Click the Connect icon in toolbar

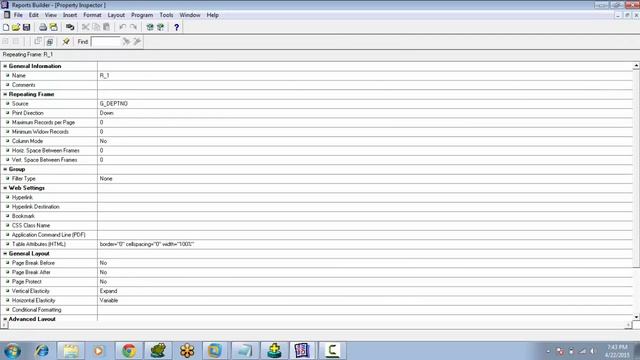pyautogui.click(x=70, y=27)
